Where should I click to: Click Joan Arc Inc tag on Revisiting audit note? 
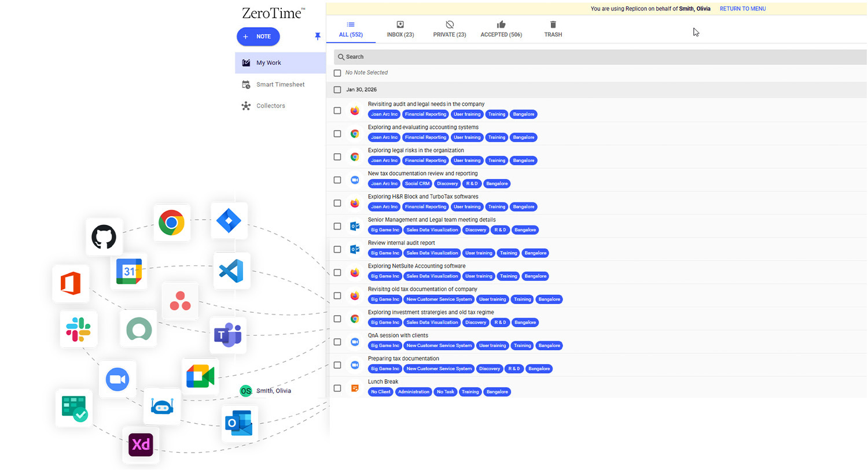384,114
